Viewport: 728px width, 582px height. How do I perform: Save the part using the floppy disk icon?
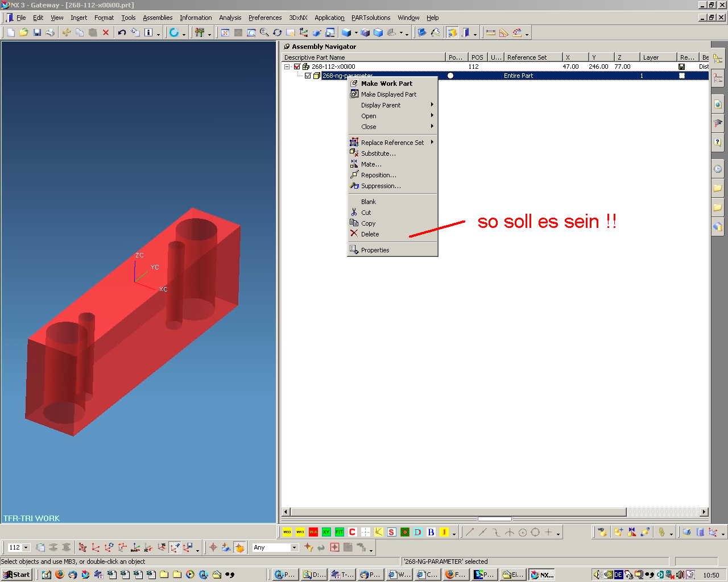(37, 32)
